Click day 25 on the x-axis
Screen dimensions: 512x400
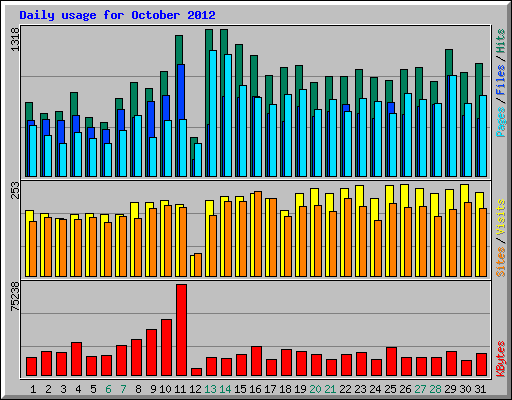pos(390,389)
